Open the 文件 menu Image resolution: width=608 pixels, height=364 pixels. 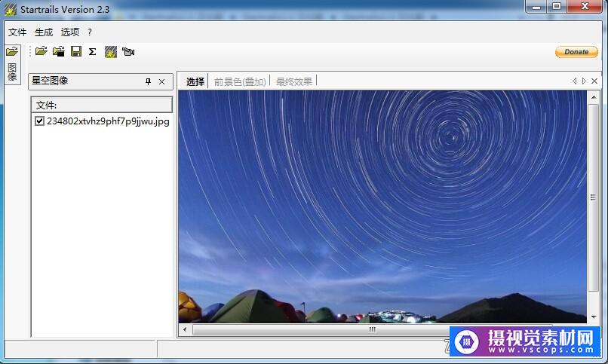(17, 32)
